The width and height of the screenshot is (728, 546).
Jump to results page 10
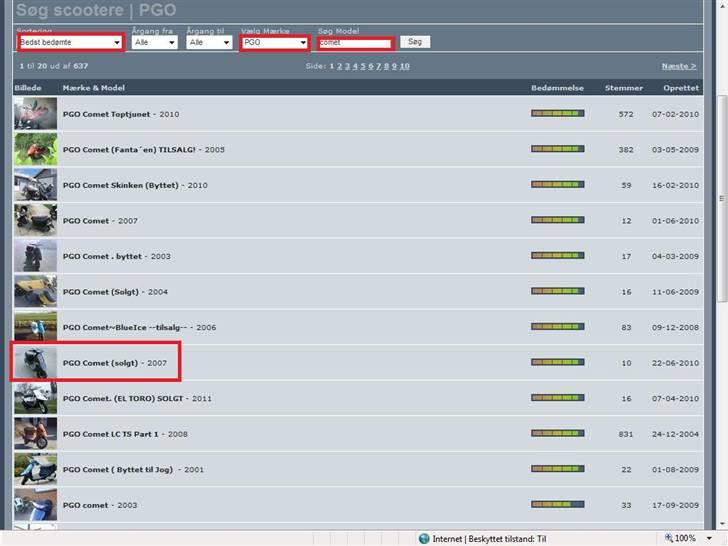tap(404, 66)
